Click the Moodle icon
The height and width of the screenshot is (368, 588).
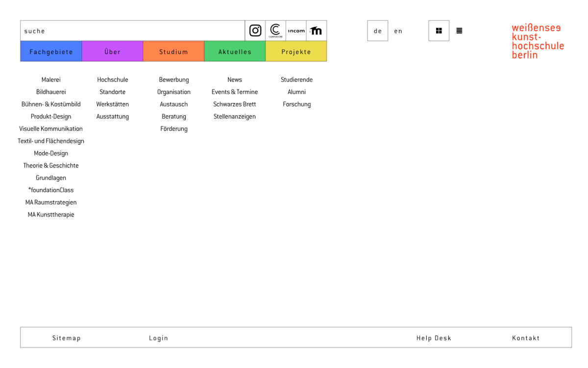317,30
